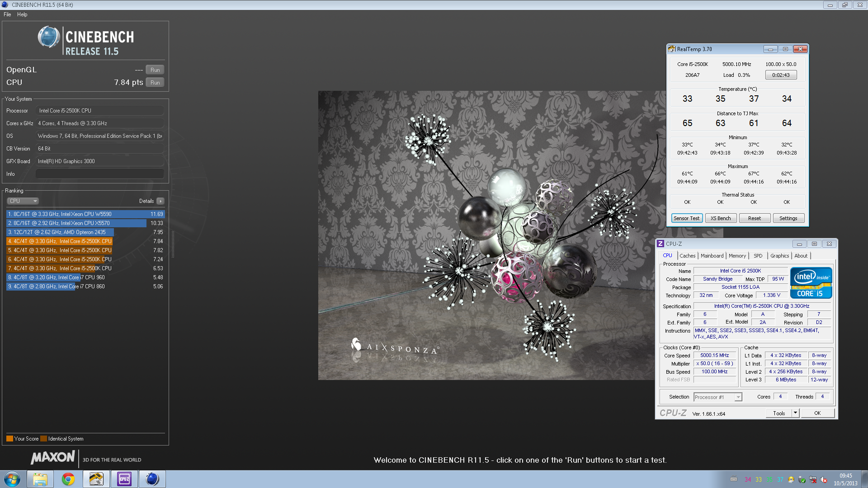The height and width of the screenshot is (488, 868).
Task: Open the Help menu
Action: (x=22, y=14)
